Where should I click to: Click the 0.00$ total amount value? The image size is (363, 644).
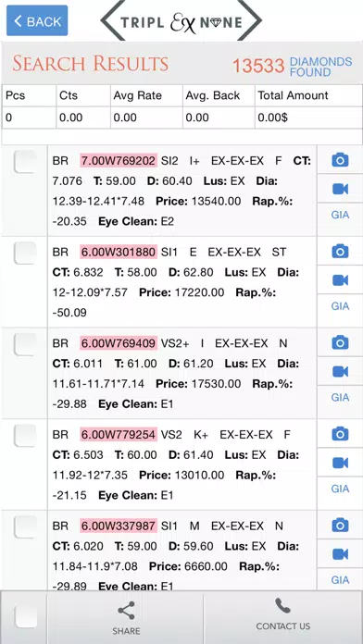[x=272, y=118]
